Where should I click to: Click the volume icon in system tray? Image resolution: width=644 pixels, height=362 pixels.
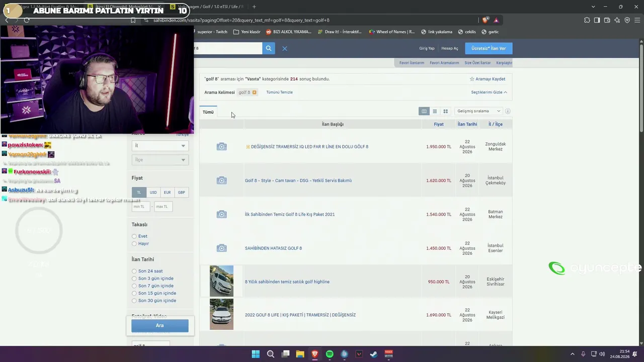point(602,354)
